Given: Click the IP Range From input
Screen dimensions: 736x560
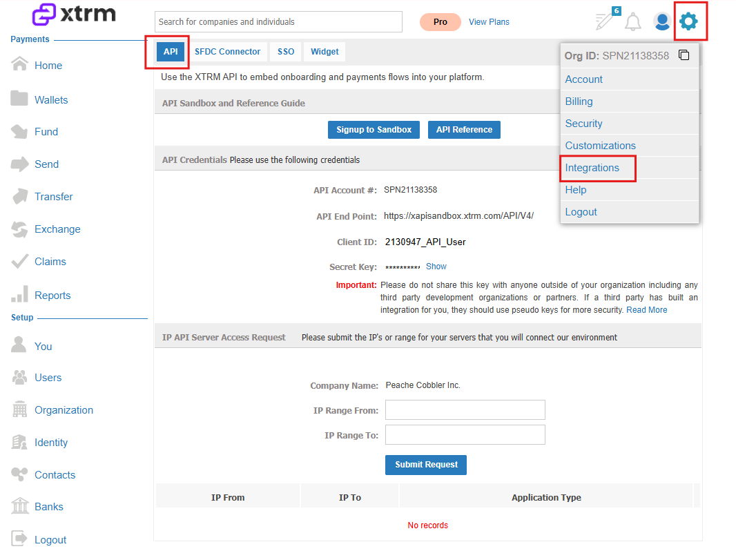Looking at the screenshot, I should [x=465, y=409].
